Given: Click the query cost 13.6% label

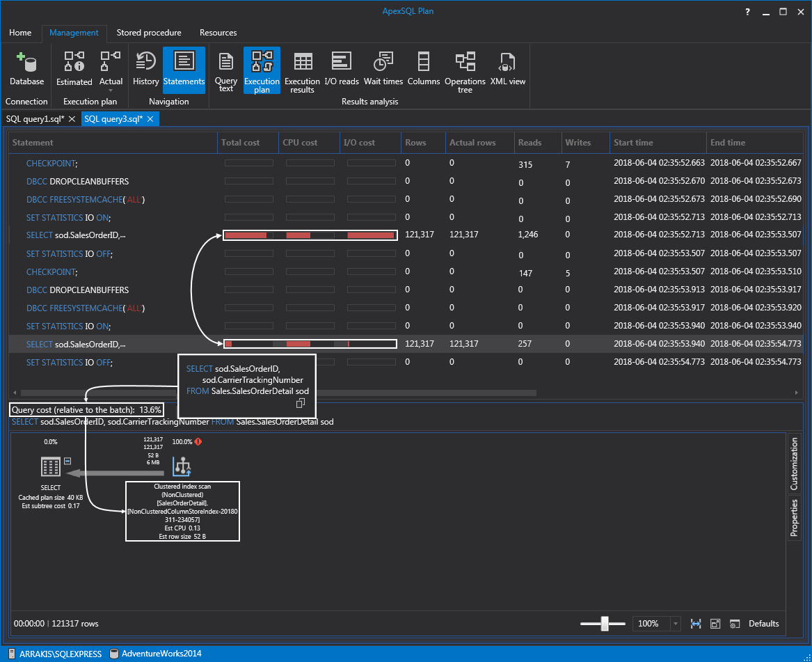Looking at the screenshot, I should 86,410.
